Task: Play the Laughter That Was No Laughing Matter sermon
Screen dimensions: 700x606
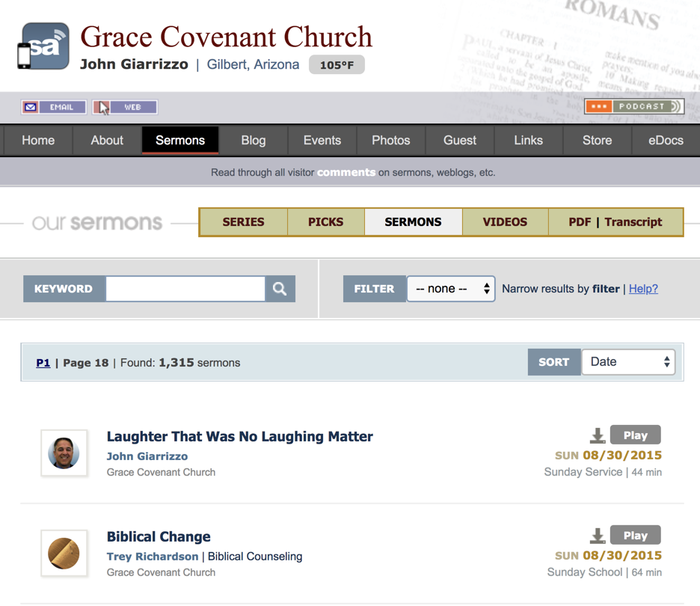Action: pos(635,435)
